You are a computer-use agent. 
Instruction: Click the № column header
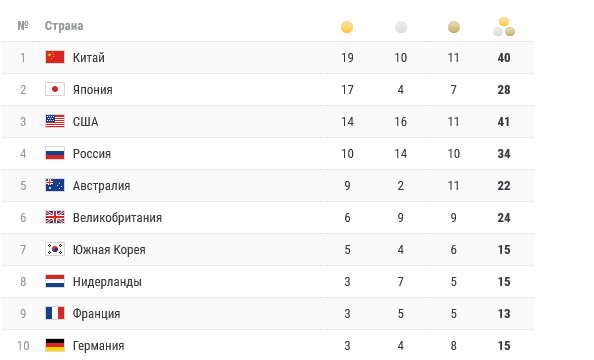[23, 26]
